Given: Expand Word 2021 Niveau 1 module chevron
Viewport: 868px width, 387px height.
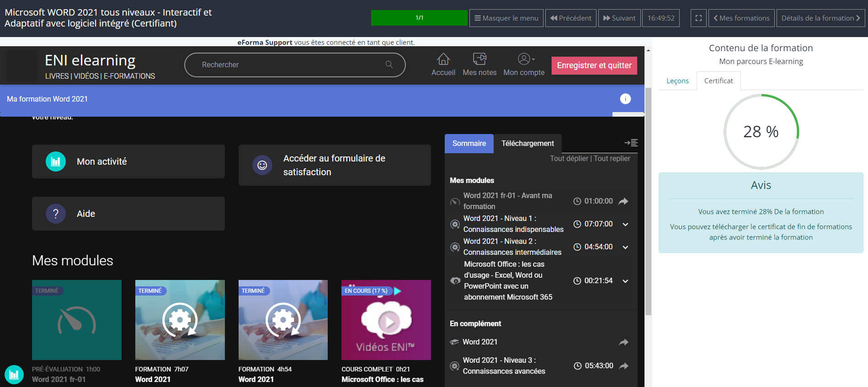Looking at the screenshot, I should coord(625,224).
